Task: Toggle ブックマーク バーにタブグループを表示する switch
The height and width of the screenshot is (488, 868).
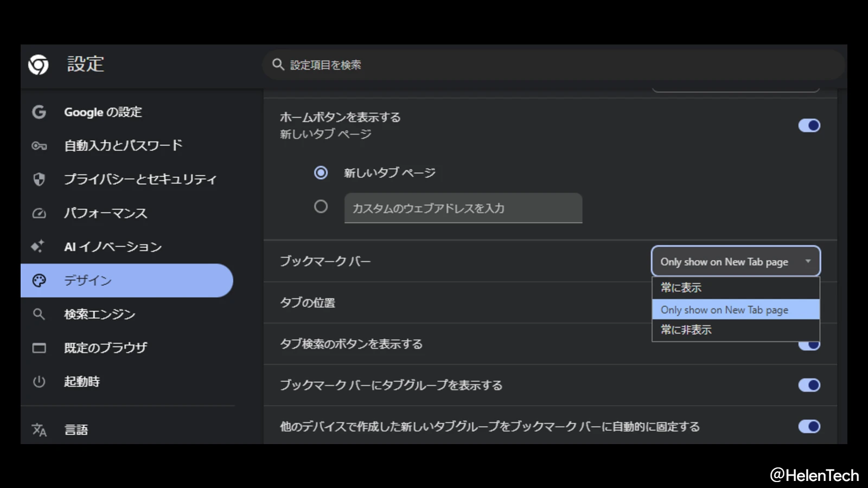Action: [x=809, y=385]
